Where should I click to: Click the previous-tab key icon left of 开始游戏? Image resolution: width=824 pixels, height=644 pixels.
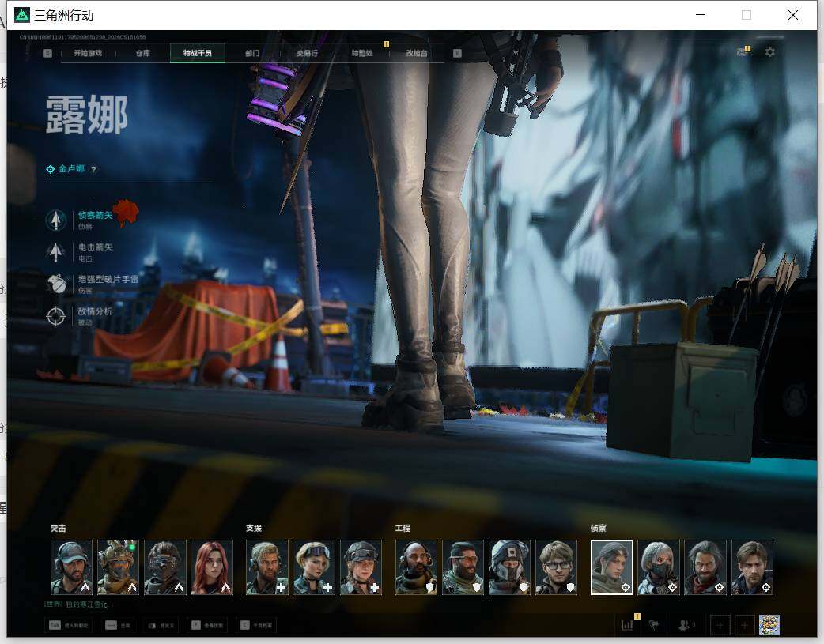coord(47,53)
